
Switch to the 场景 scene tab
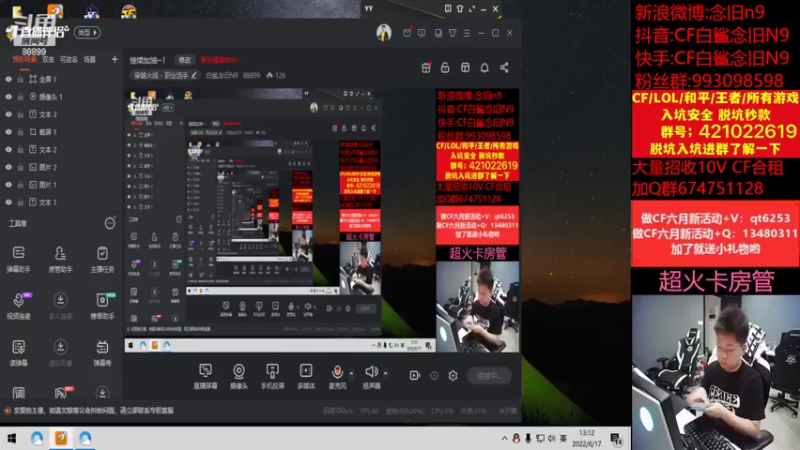pos(90,60)
